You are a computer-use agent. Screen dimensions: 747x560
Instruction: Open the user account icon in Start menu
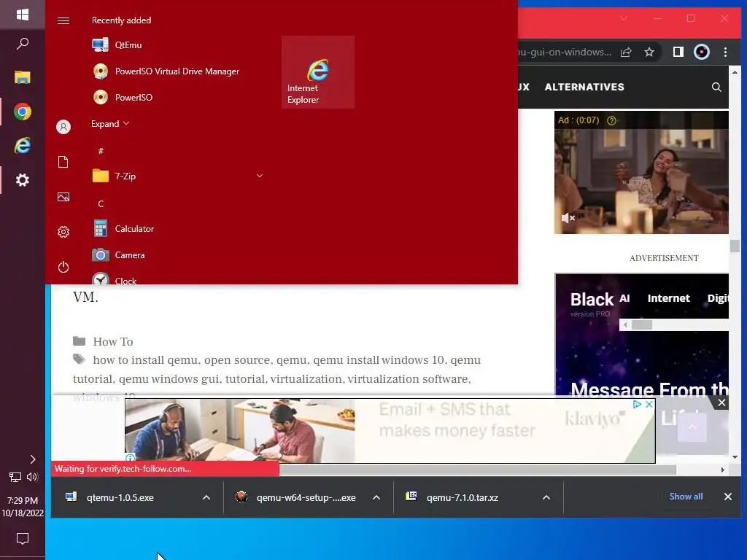pos(63,127)
